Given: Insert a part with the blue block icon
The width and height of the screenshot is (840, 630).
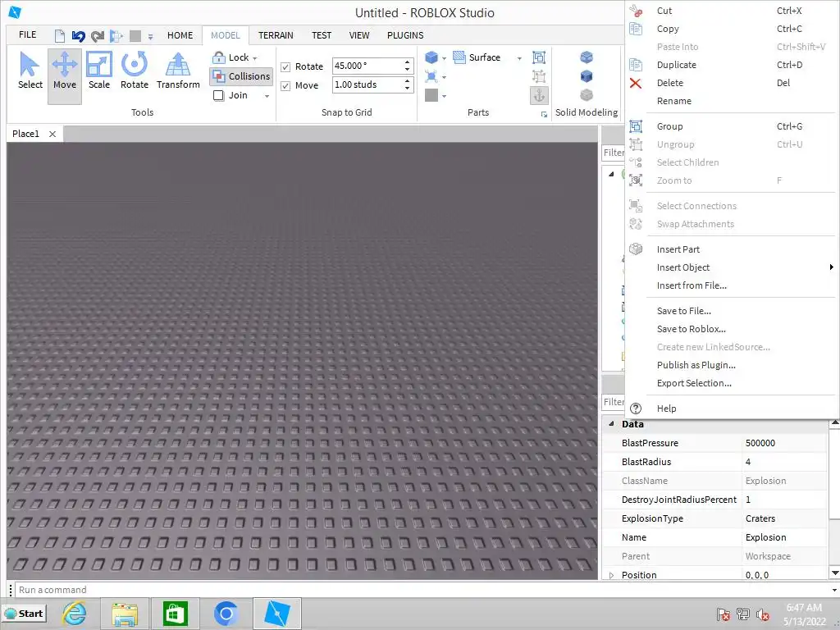Looking at the screenshot, I should (431, 57).
